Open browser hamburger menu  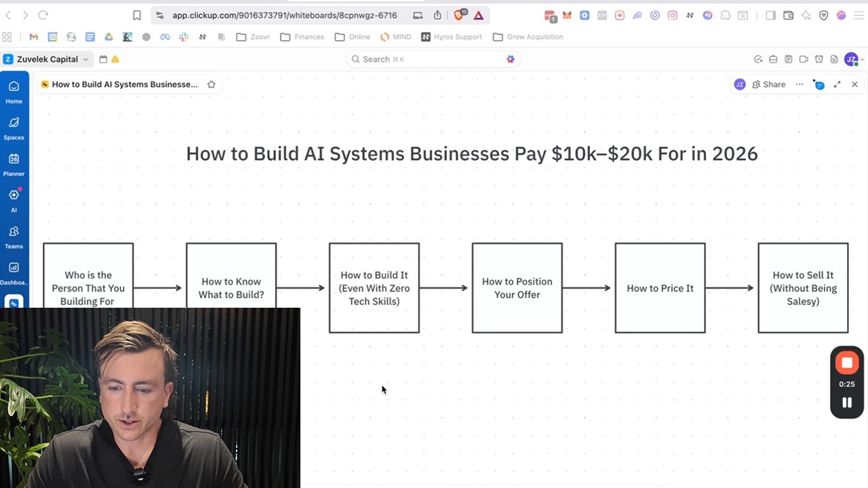(859, 15)
